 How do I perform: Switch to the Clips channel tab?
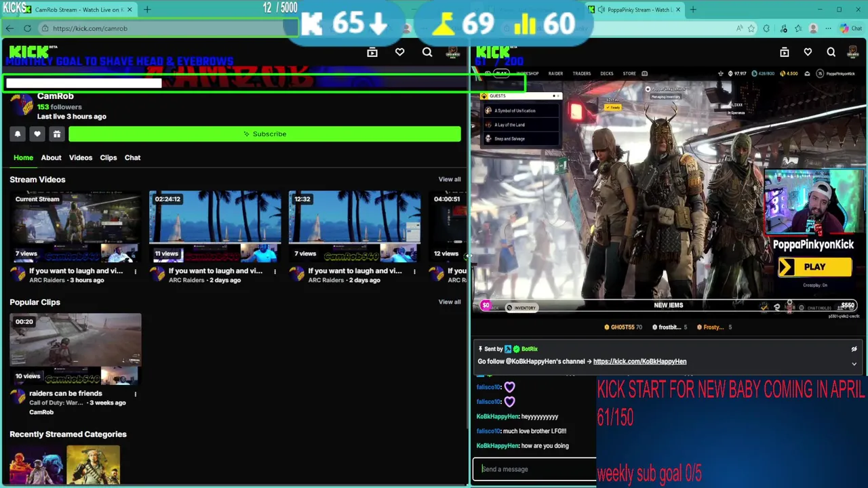[108, 158]
